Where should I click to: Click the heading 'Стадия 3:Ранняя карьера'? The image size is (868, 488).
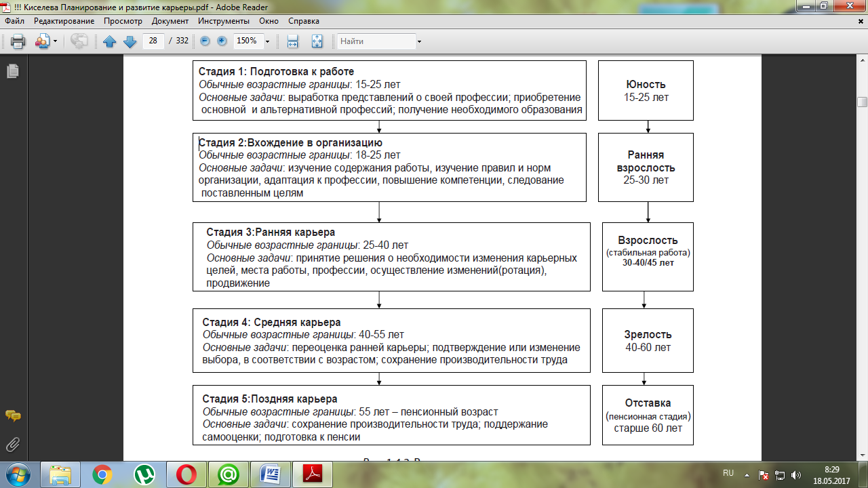(271, 232)
